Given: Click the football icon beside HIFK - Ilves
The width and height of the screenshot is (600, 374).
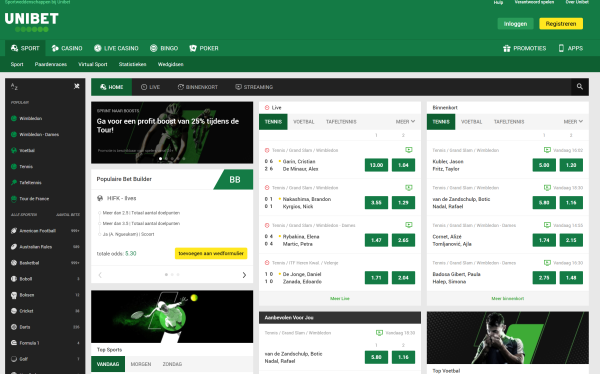Looking at the screenshot, I should click(100, 198).
